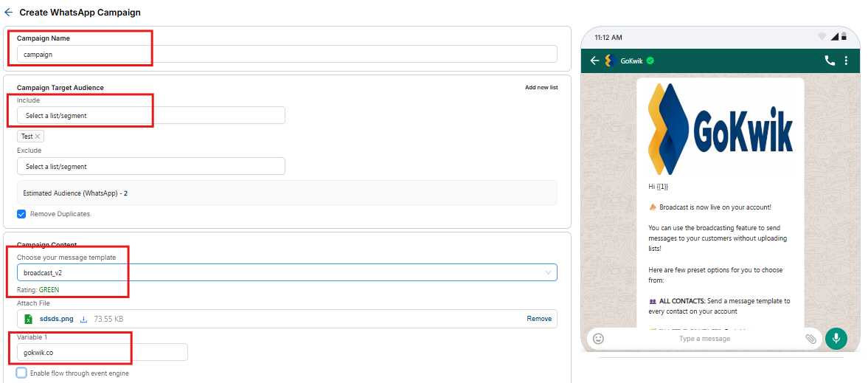This screenshot has width=868, height=383.
Task: Click the 73.55 KB file size text
Action: pos(108,319)
